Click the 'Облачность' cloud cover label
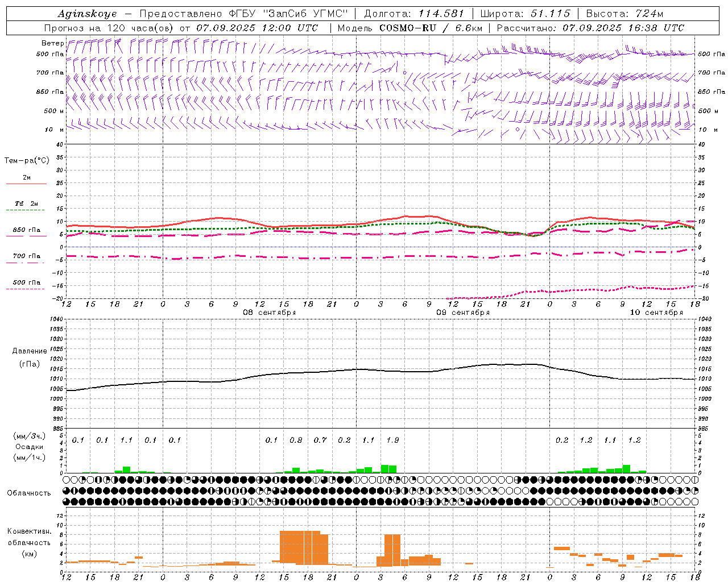The height and width of the screenshot is (582, 728). pyautogui.click(x=29, y=493)
